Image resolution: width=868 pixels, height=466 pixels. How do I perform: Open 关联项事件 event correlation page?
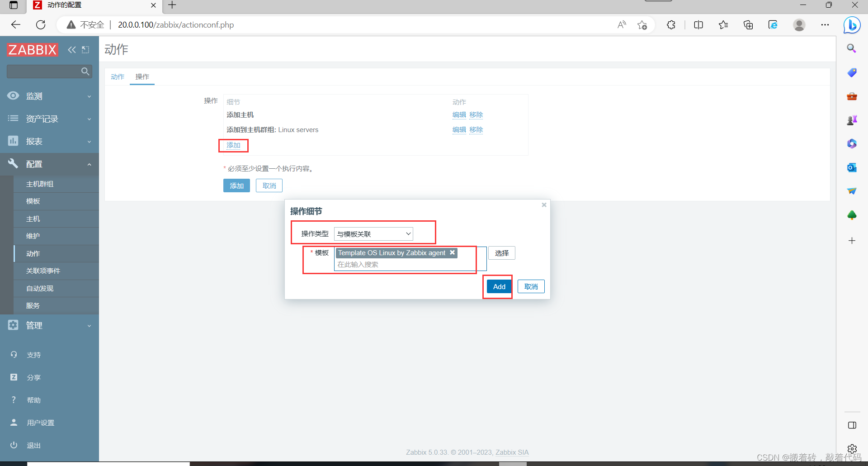click(43, 271)
